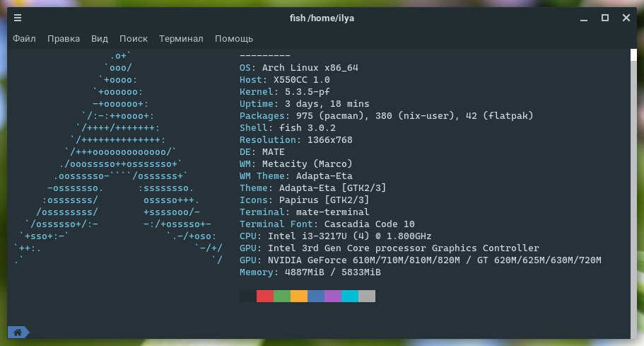Click the 'Host: X550CC 1.0' line
This screenshot has height=346, width=644.
[285, 80]
